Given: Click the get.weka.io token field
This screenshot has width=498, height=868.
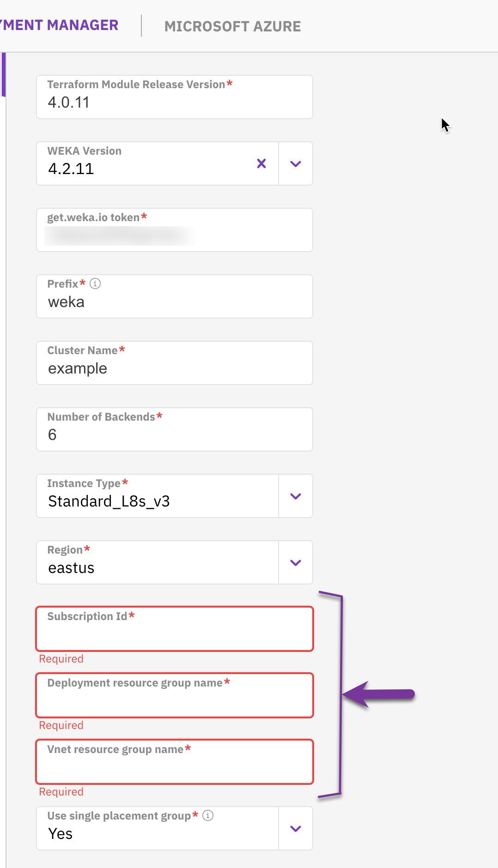Looking at the screenshot, I should click(174, 235).
